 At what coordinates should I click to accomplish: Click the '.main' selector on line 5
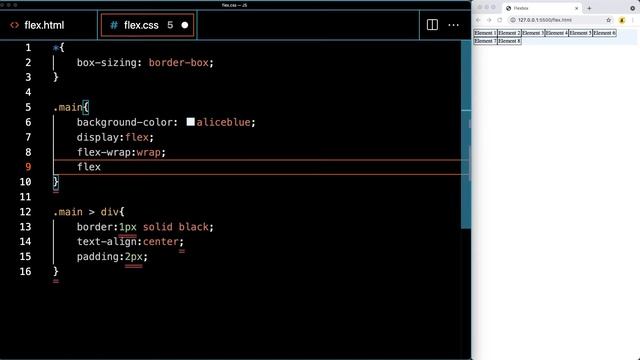[68, 107]
